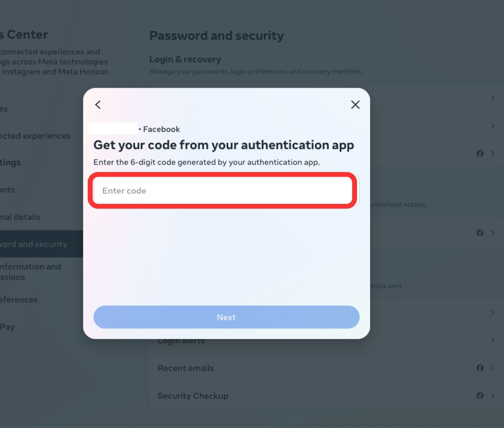The height and width of the screenshot is (428, 504).
Task: Open Personal details in sidebar
Action: (20, 217)
